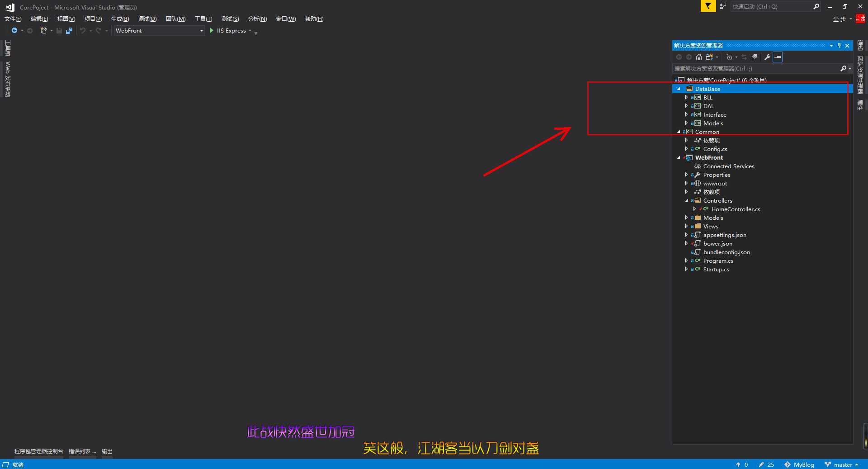This screenshot has width=868, height=469.
Task: Select the appsettings.json file
Action: click(725, 235)
